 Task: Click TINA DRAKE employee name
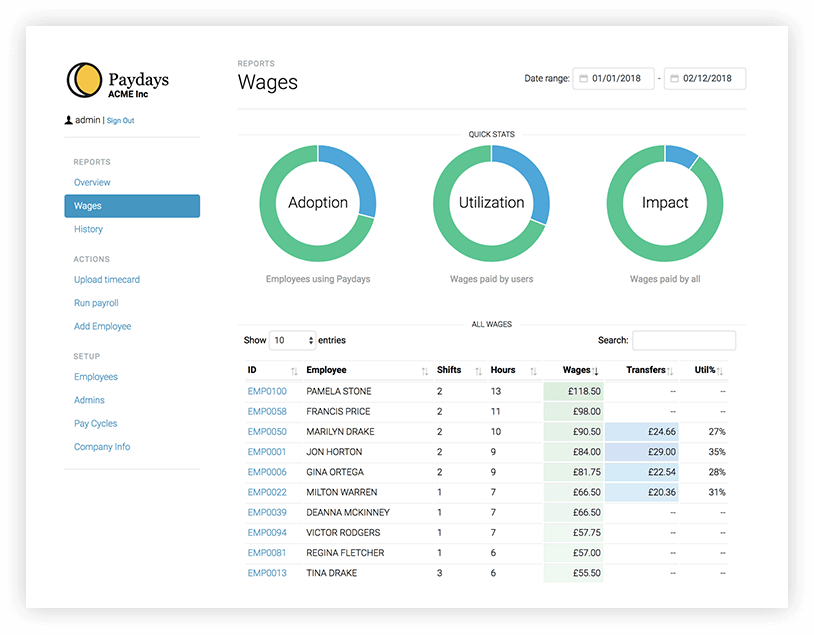pos(331,574)
